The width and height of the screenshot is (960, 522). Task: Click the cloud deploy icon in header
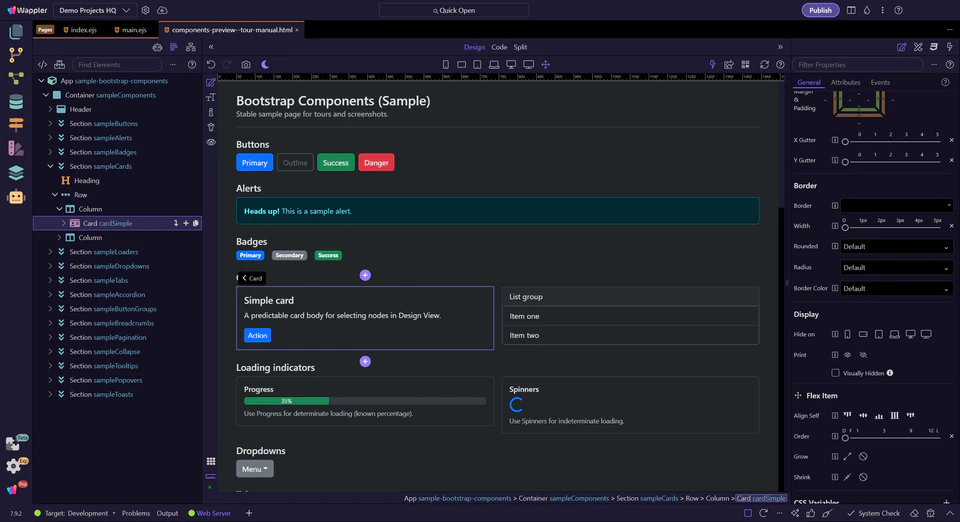[162, 10]
